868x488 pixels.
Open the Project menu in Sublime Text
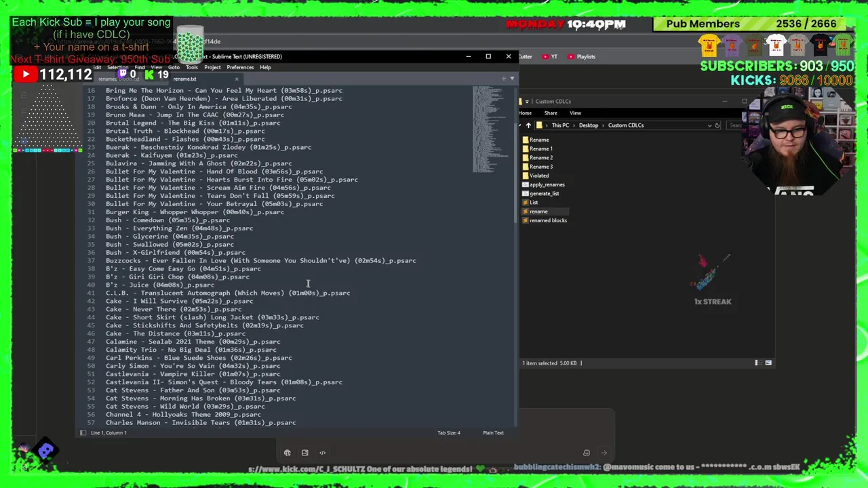212,67
